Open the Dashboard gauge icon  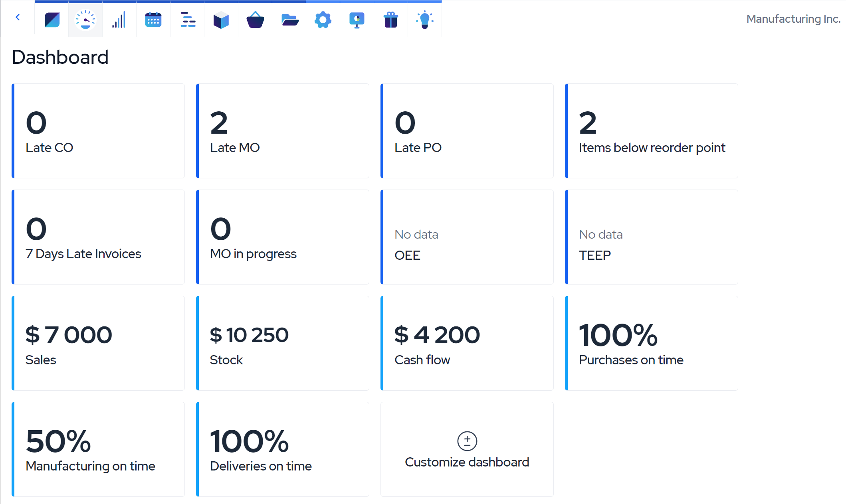(85, 20)
